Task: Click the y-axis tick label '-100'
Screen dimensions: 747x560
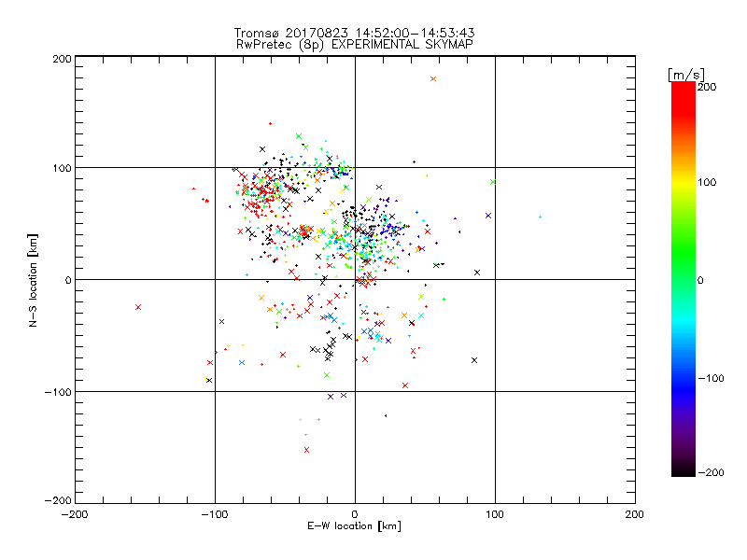Action: click(58, 392)
